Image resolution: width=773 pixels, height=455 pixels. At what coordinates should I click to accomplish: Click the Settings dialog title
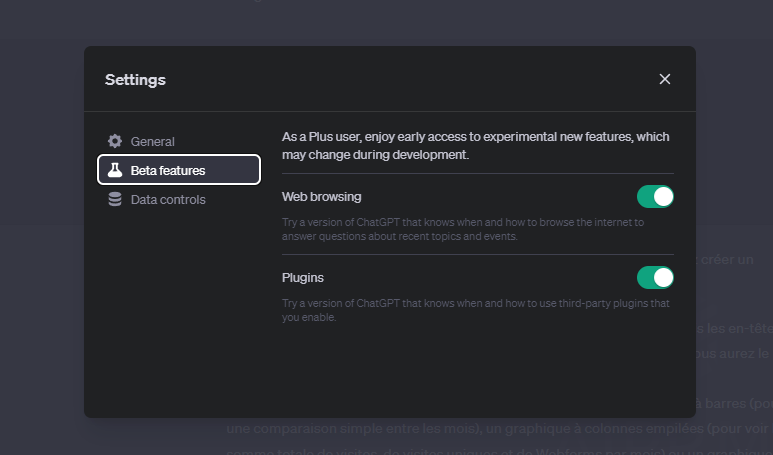135,80
